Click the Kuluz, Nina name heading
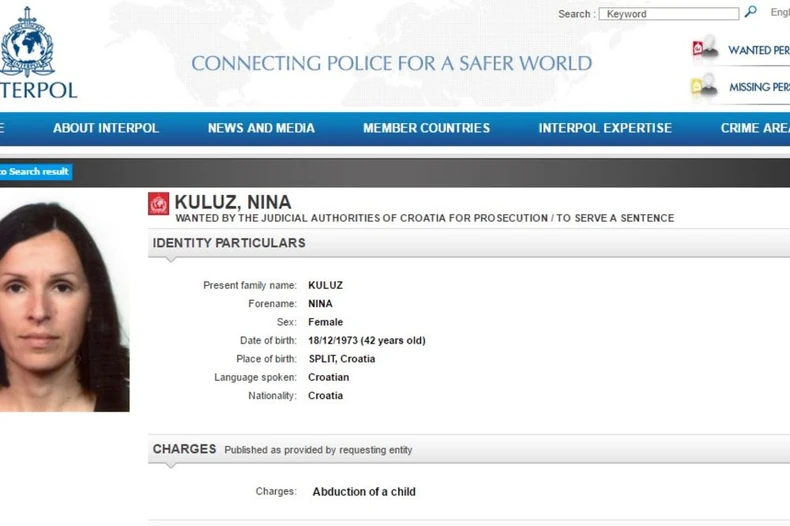 [233, 203]
